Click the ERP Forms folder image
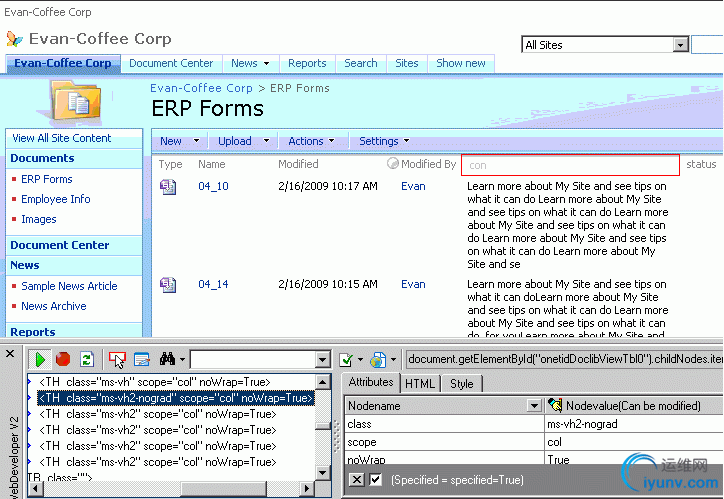 pyautogui.click(x=76, y=101)
